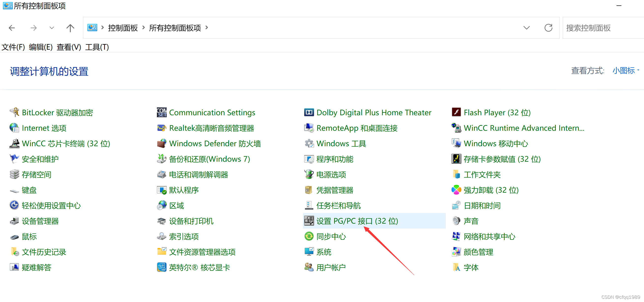The image size is (644, 302).
Task: Open the Windows Defender 防火墙 firewall icon
Action: click(162, 143)
